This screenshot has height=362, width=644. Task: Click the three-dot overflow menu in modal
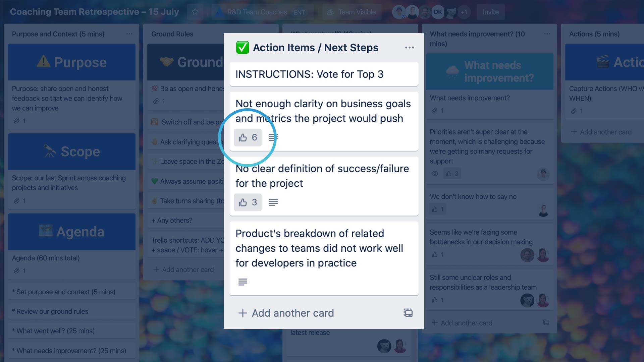pyautogui.click(x=409, y=47)
